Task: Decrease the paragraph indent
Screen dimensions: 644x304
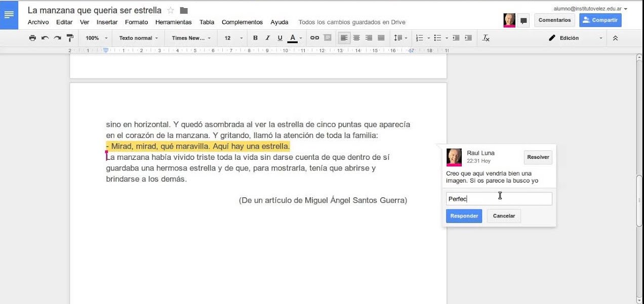Action: click(456, 38)
